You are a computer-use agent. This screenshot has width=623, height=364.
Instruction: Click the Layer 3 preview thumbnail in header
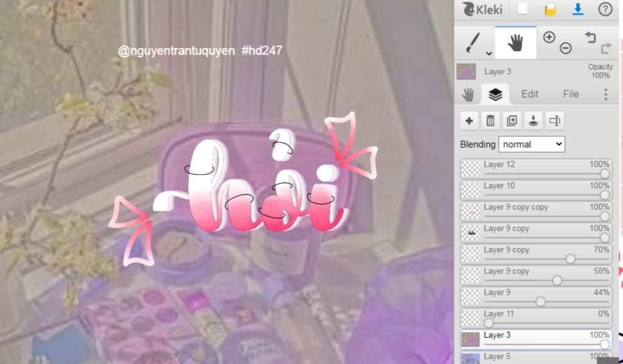(x=465, y=72)
